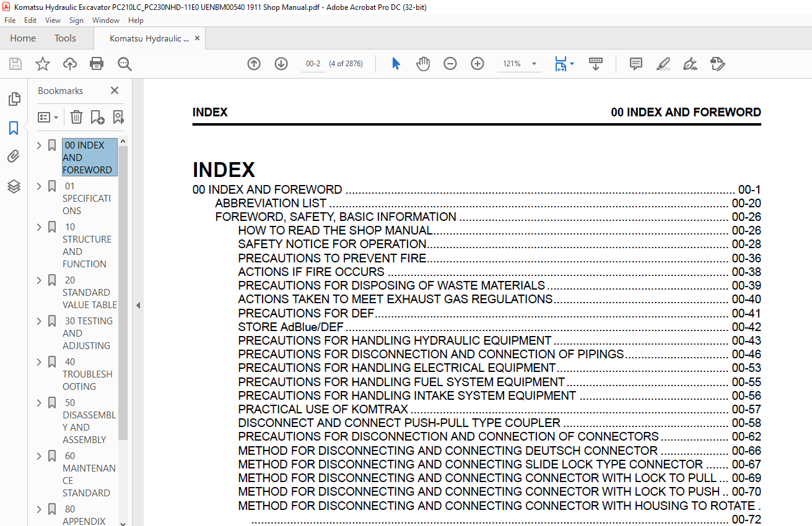The height and width of the screenshot is (526, 812).
Task: Add a sticky note comment
Action: click(x=635, y=64)
